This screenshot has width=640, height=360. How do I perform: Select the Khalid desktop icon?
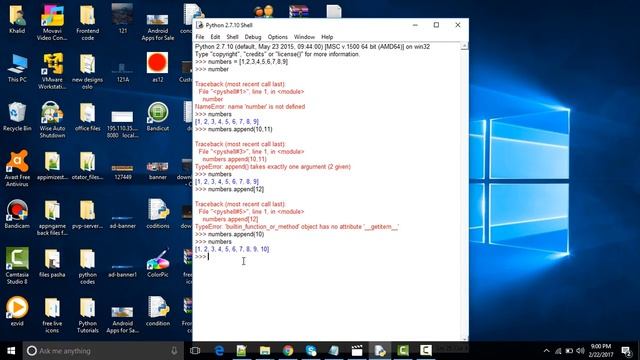17,20
